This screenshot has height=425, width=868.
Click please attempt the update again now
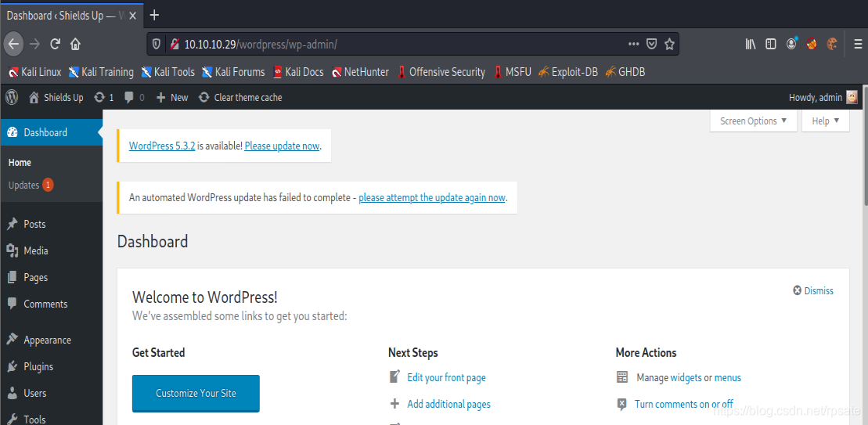coord(432,197)
